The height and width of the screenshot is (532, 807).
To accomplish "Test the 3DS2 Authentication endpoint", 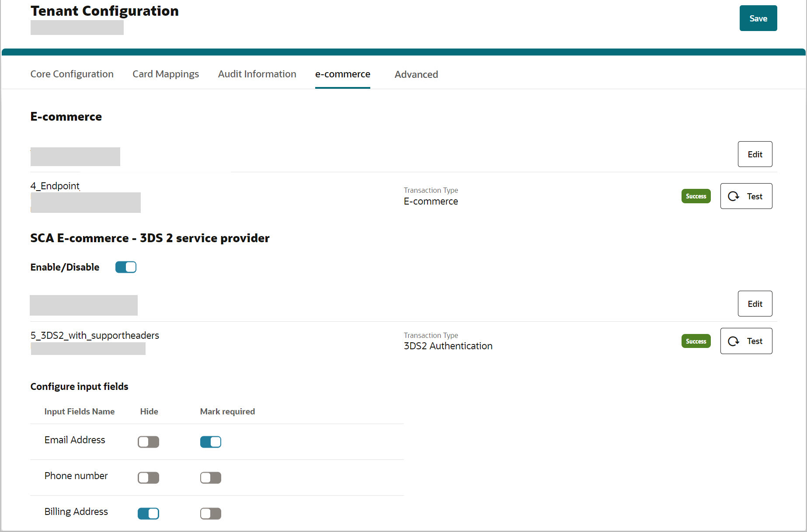I will point(746,341).
